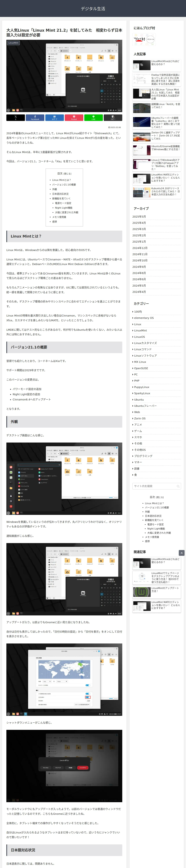Share the article on X
Image resolution: width=186 pixels, height=868 pixels.
tap(15, 118)
